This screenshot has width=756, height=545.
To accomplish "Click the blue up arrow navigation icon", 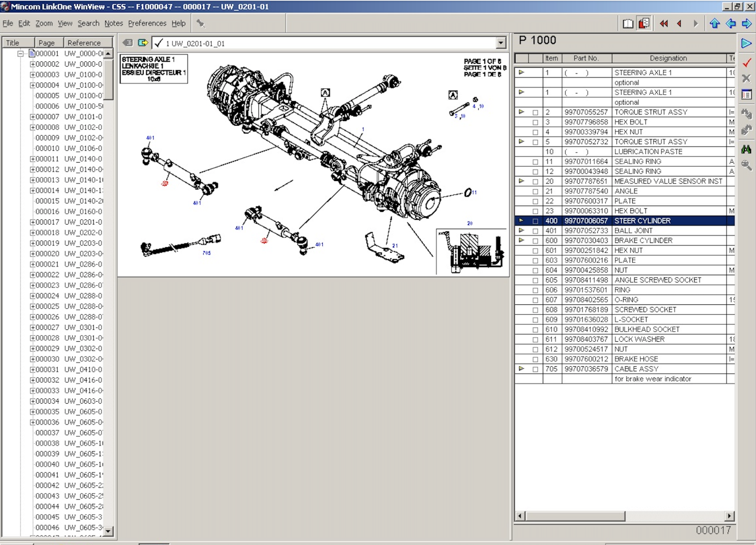I will (x=714, y=24).
